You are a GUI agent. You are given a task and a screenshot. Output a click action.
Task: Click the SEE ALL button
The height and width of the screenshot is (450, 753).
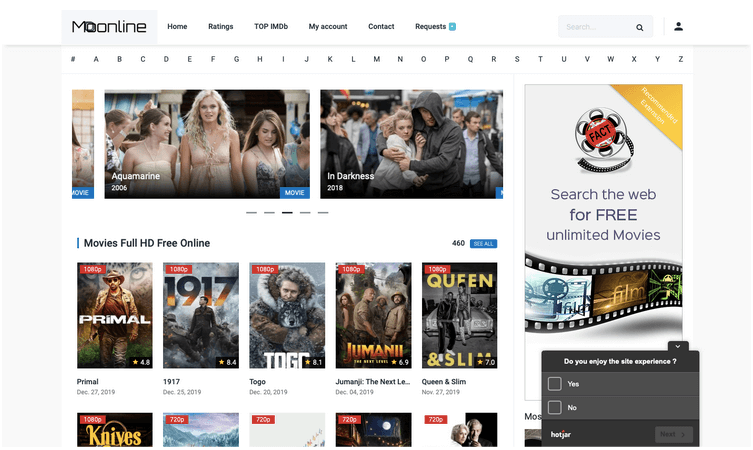(483, 244)
